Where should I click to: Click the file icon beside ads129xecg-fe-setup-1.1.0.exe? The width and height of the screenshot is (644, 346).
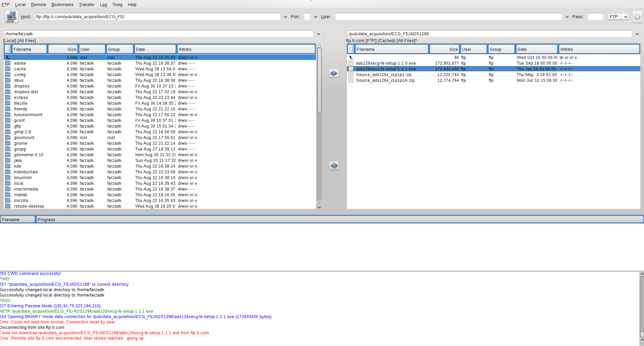tap(351, 63)
